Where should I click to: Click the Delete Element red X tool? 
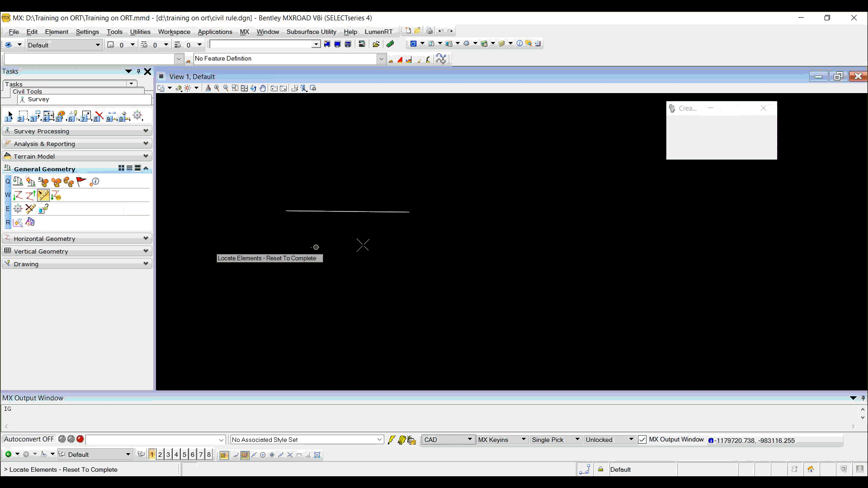pyautogui.click(x=99, y=116)
